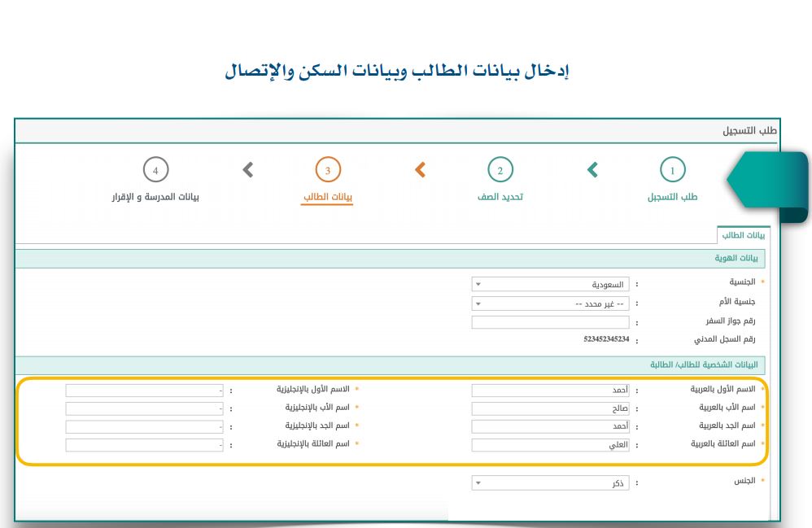812x528 pixels.
Task: Click the الاسم الأول بالعربية field
Action: click(x=550, y=390)
